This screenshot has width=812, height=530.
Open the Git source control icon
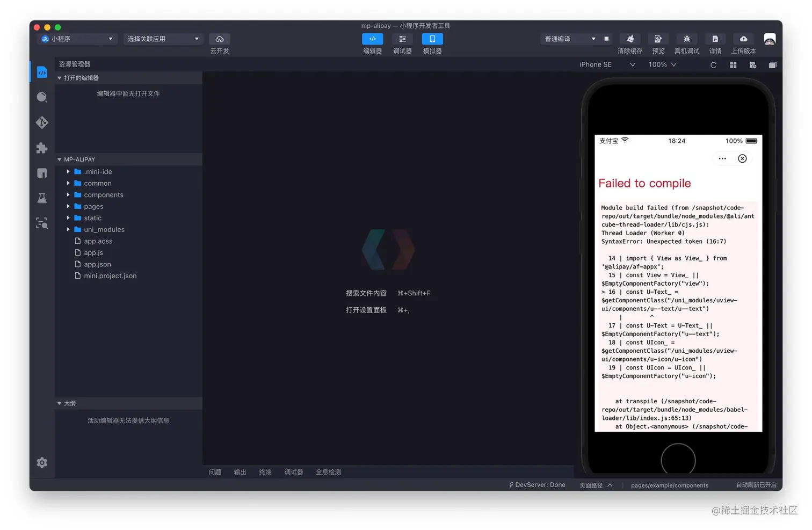42,122
